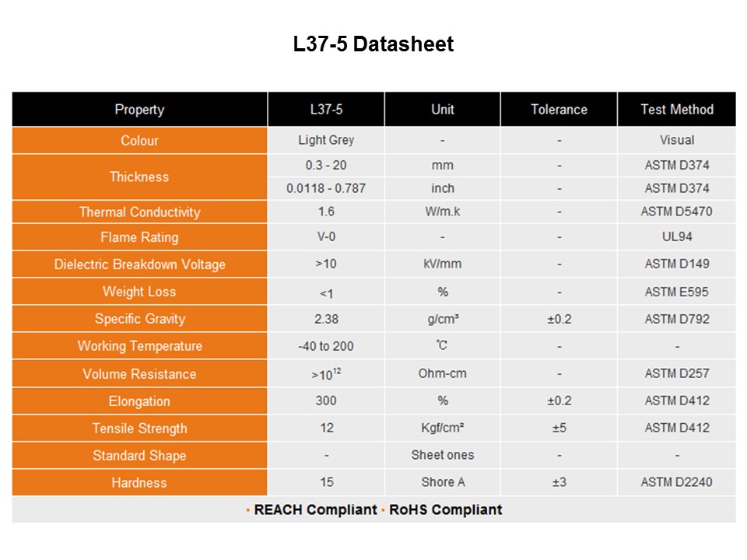Click the 'REACH Compliant' footer text
The width and height of the screenshot is (747, 560).
click(315, 509)
